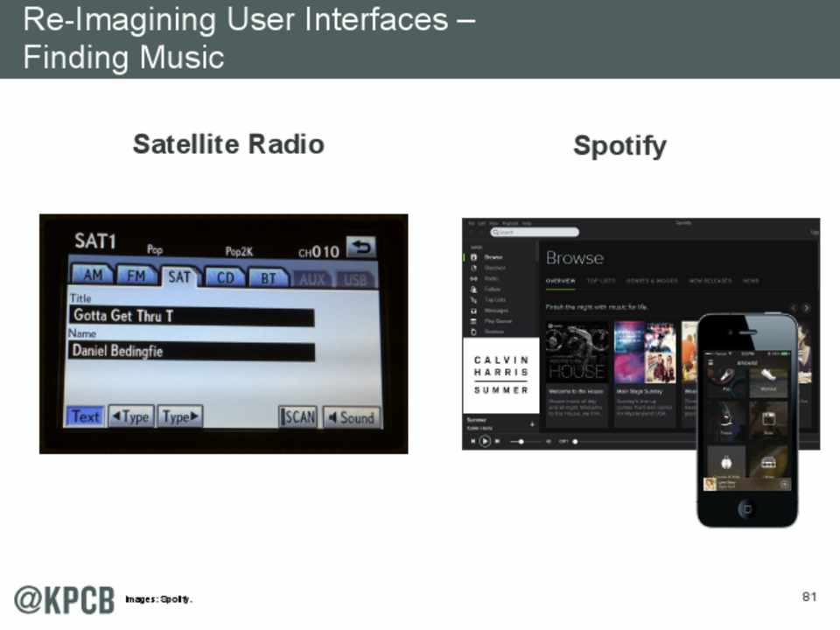The image size is (840, 630).
Task: Click the Browse icon in the Spotify sidebar
Action: click(474, 257)
